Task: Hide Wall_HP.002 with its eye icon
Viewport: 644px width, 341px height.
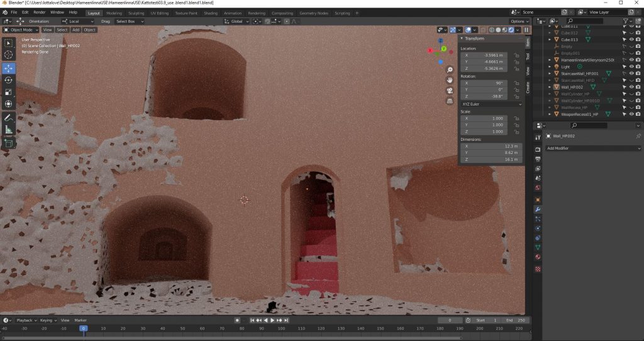Action: pyautogui.click(x=631, y=87)
